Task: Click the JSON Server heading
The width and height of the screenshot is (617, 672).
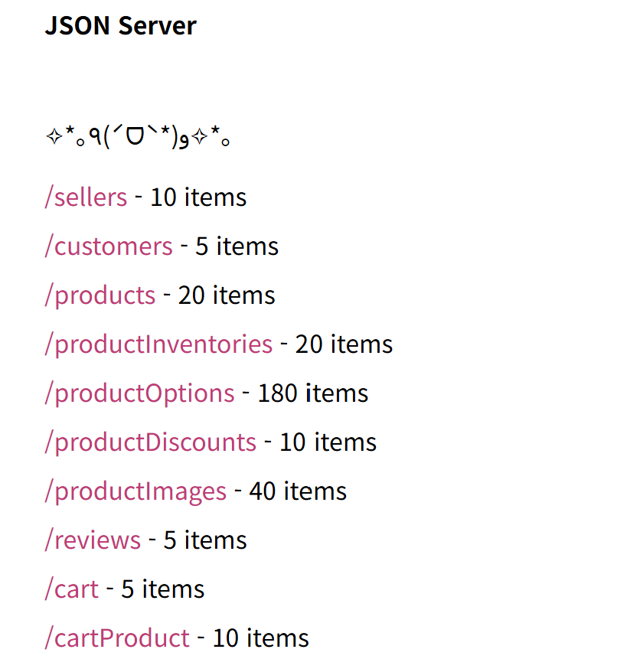Action: point(120,26)
